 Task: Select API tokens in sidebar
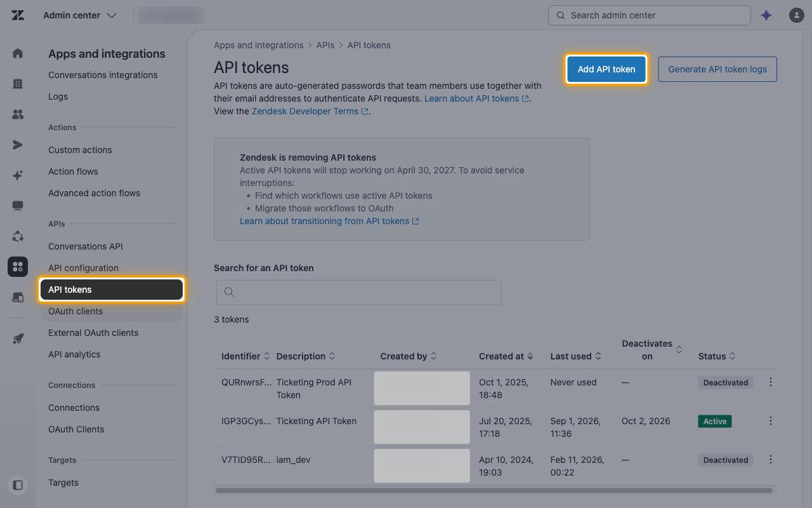(x=112, y=290)
